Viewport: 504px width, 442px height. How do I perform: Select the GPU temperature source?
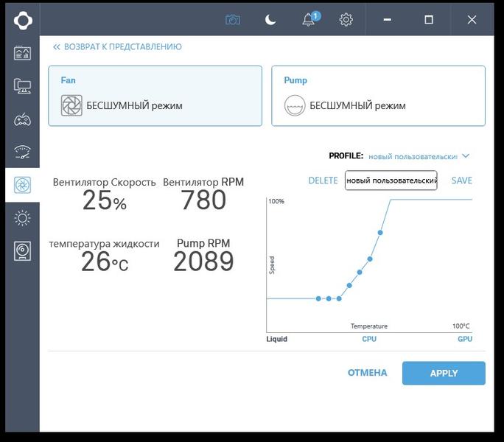(465, 339)
